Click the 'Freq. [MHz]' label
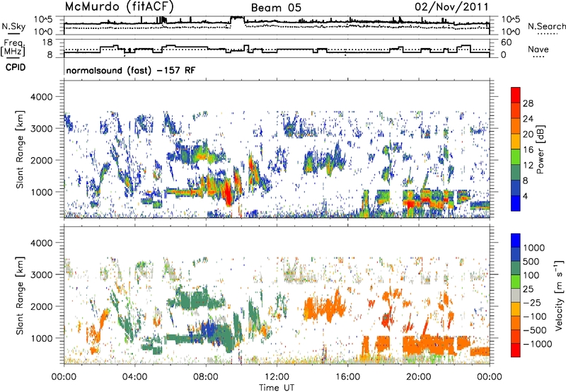 pyautogui.click(x=13, y=48)
